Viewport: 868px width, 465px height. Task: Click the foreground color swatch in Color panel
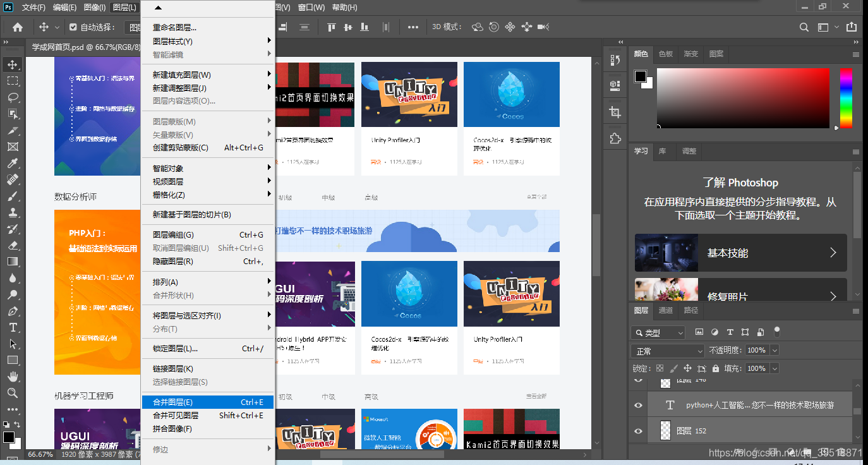[x=641, y=76]
